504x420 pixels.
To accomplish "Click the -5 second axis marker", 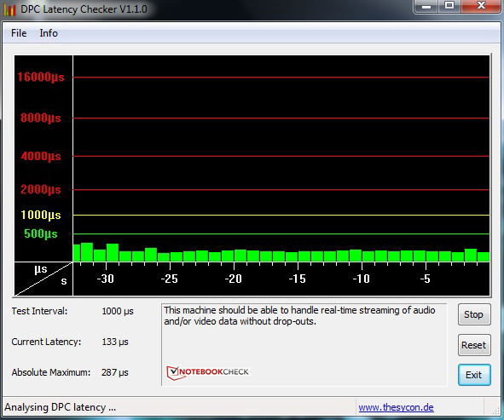I will coord(425,279).
